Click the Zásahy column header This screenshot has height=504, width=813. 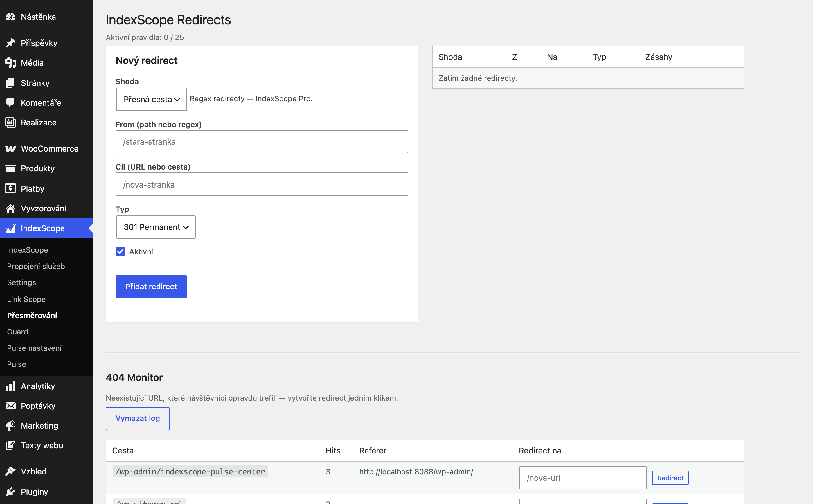pos(658,57)
